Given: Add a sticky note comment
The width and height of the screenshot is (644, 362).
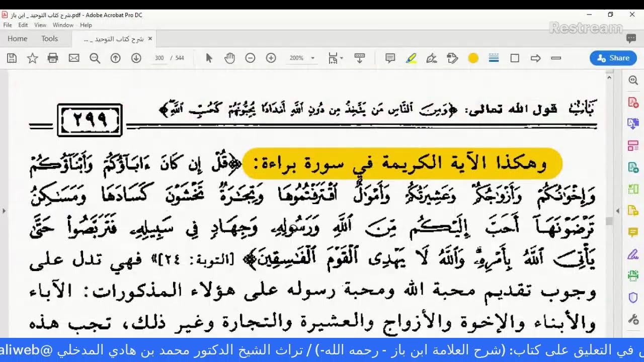Looking at the screenshot, I should click(x=390, y=58).
